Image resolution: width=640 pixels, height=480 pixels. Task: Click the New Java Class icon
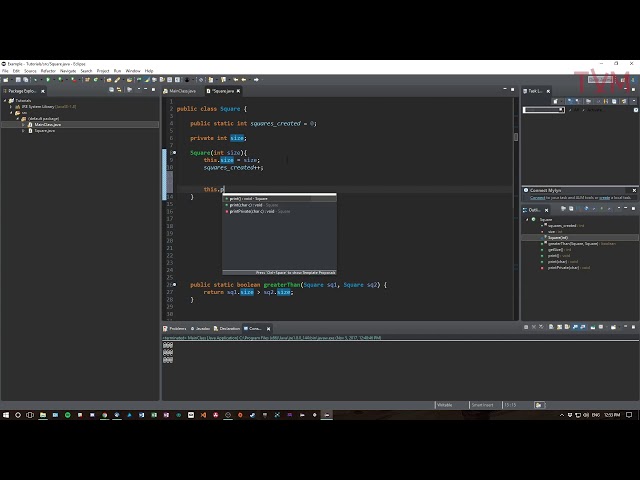[96, 80]
